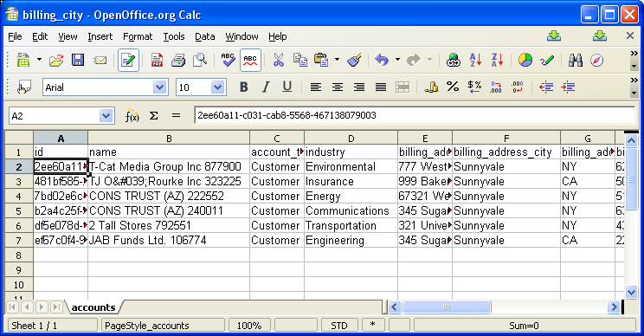The width and height of the screenshot is (644, 336).
Task: Run the Spellcheck icon
Action: (228, 61)
